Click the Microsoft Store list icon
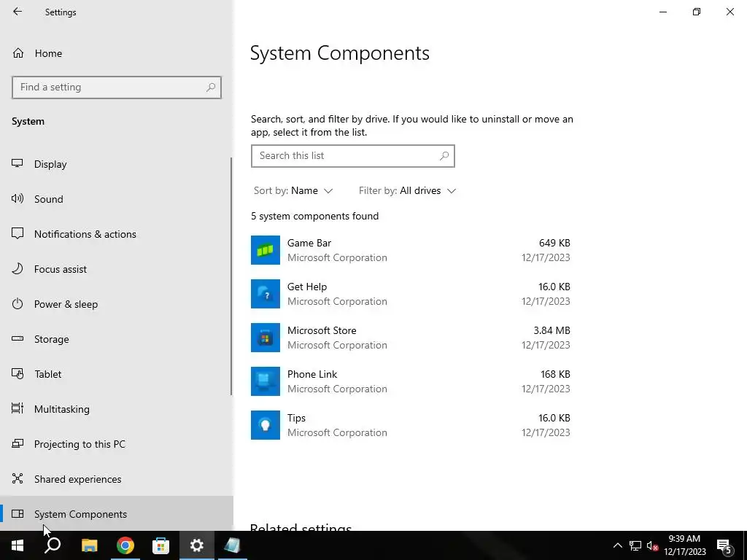This screenshot has width=747, height=560. [266, 338]
